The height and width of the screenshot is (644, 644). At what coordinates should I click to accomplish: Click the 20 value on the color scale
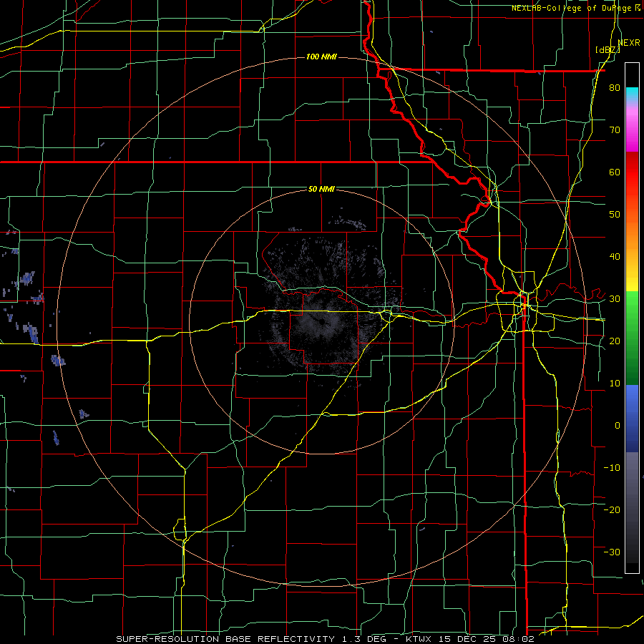(x=615, y=341)
